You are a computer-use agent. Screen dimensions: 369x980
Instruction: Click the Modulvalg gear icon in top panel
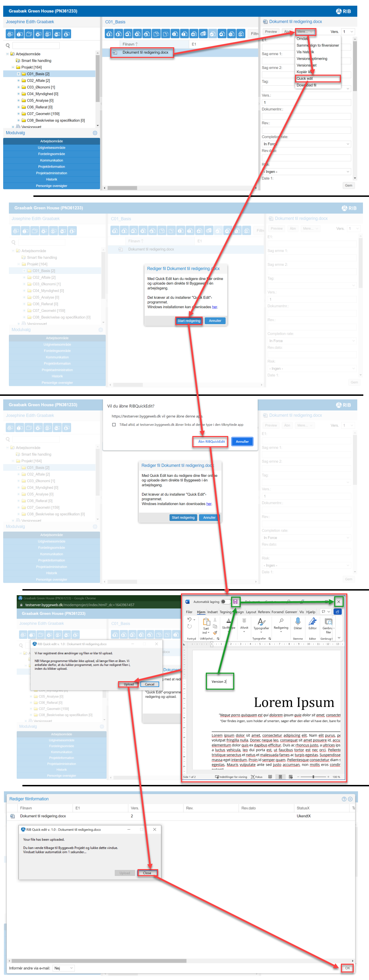pyautogui.click(x=95, y=133)
